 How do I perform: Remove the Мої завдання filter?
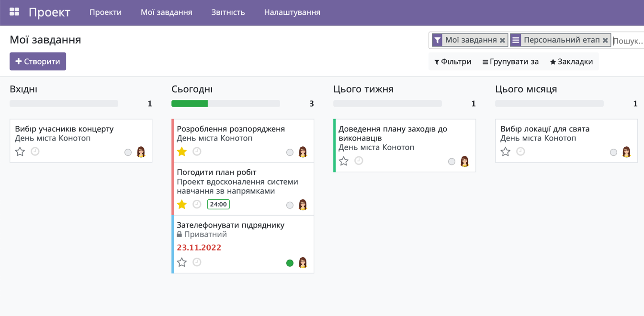[503, 40]
